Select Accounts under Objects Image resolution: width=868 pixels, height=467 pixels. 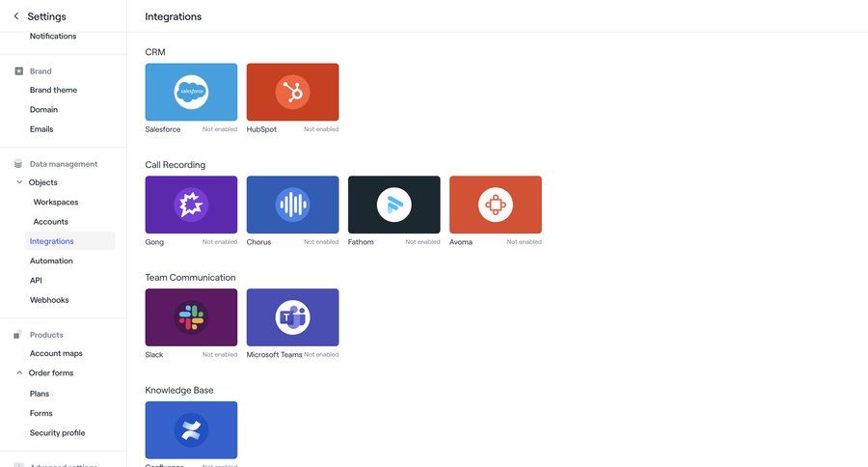(51, 222)
